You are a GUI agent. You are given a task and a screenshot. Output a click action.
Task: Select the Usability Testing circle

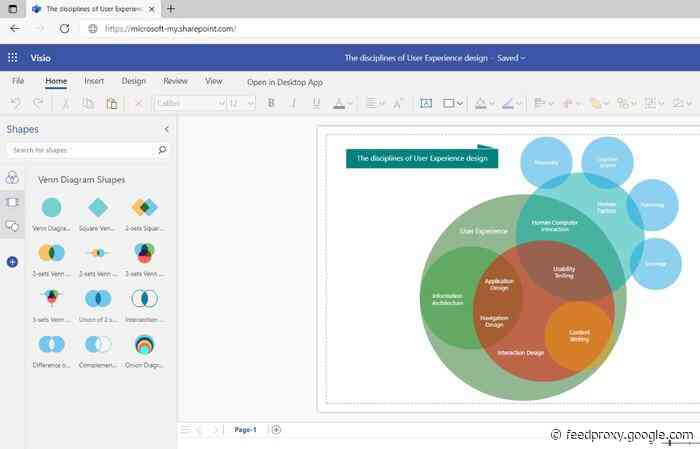(x=564, y=272)
